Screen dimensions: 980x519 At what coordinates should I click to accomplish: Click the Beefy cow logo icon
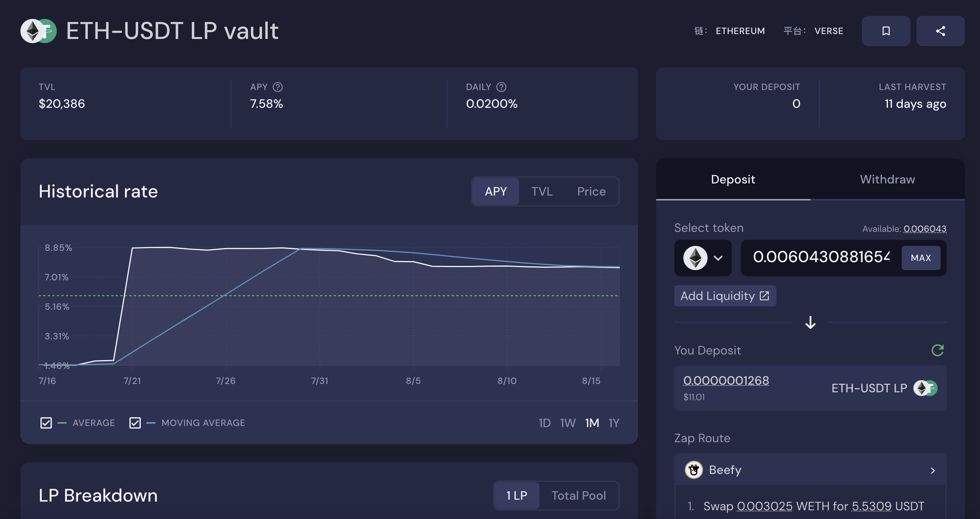[694, 470]
